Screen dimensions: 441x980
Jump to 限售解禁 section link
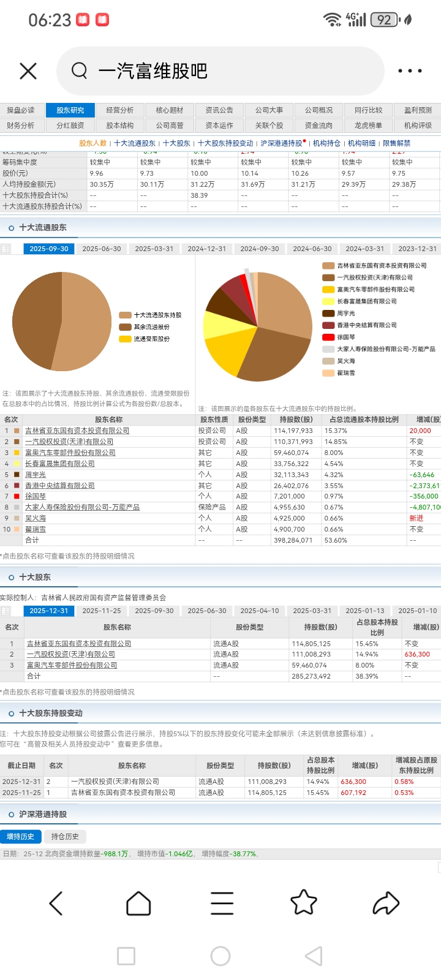(397, 143)
